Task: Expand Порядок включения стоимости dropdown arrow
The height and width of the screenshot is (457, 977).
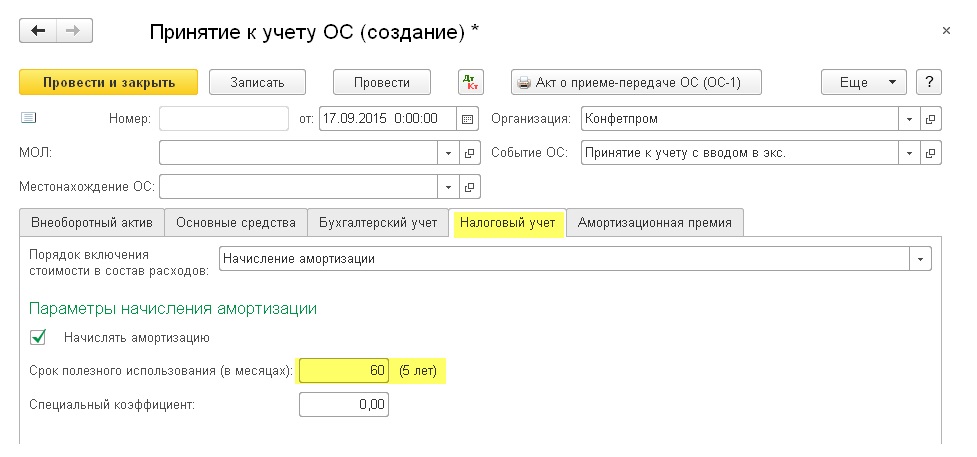Action: [x=920, y=259]
